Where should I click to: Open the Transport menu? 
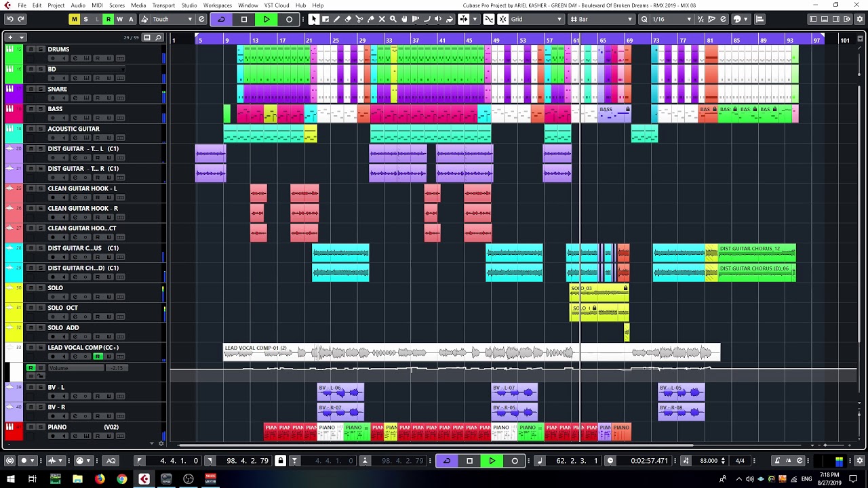coord(163,5)
